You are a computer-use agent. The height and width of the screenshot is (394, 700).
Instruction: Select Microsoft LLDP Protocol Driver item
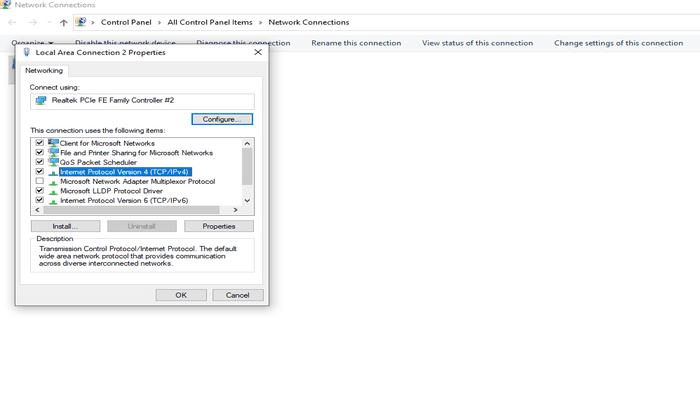[111, 191]
